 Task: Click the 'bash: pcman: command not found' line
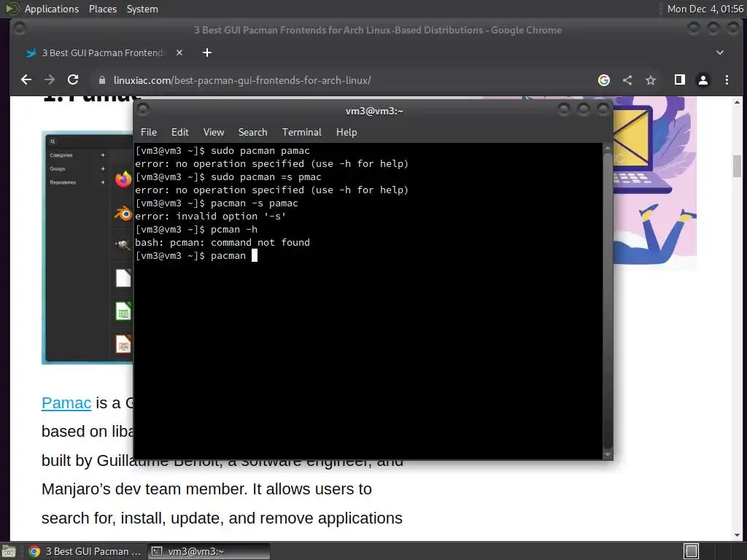[x=222, y=242]
